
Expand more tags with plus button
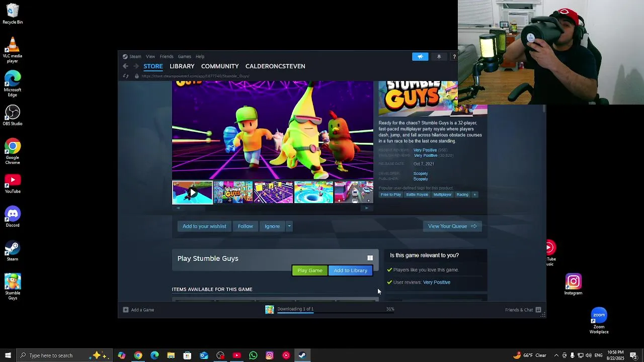pos(474,195)
